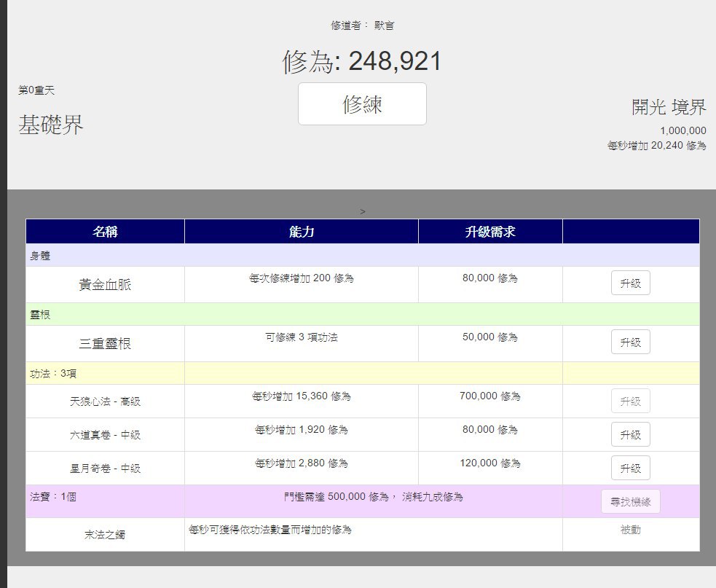716x588 pixels.
Task: Click the 被動 label for 末法之鐲
Action: (x=630, y=530)
